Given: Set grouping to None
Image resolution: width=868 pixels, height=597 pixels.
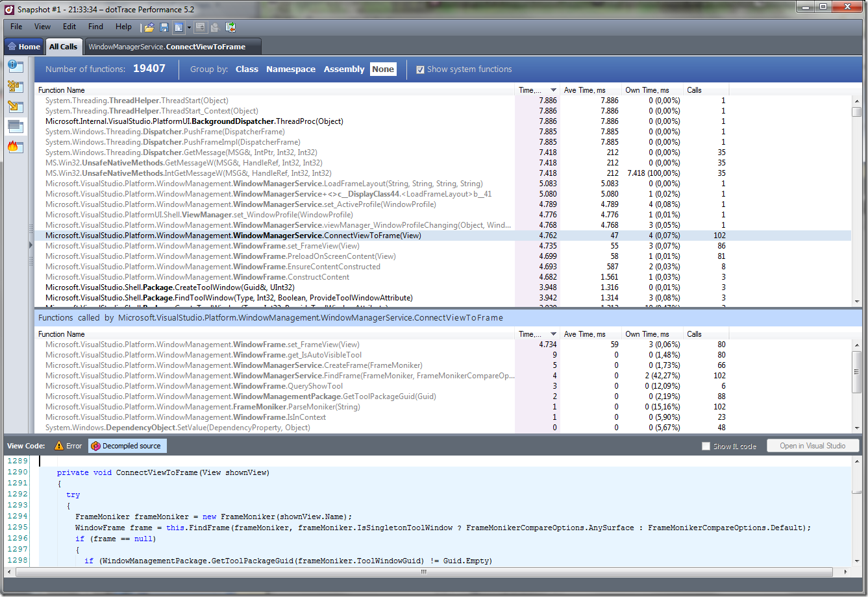Looking at the screenshot, I should pyautogui.click(x=383, y=69).
